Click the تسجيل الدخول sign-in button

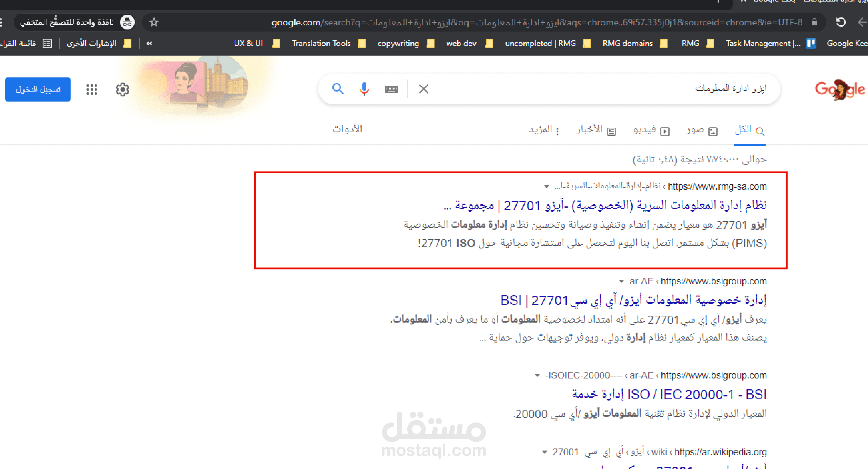coord(38,89)
